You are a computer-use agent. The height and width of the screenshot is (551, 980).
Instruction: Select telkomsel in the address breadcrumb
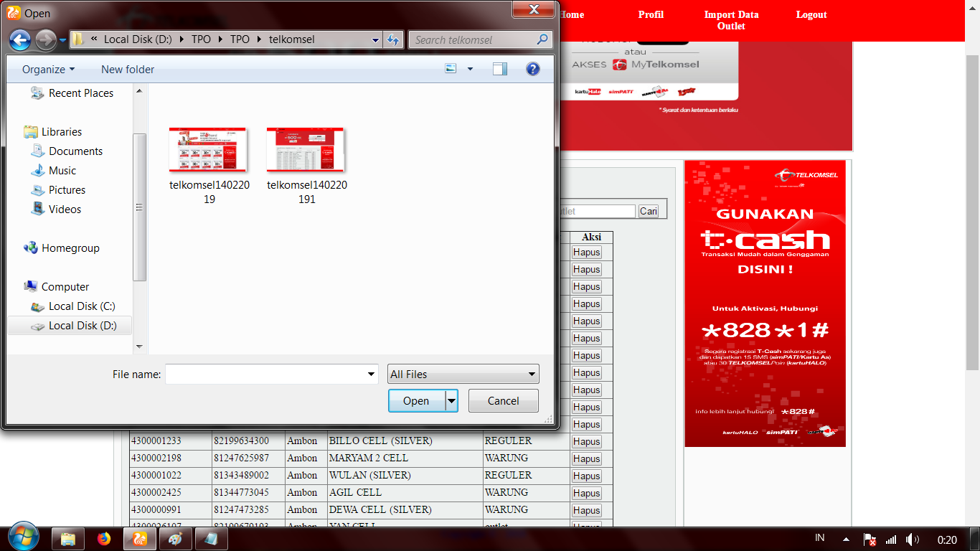click(291, 39)
